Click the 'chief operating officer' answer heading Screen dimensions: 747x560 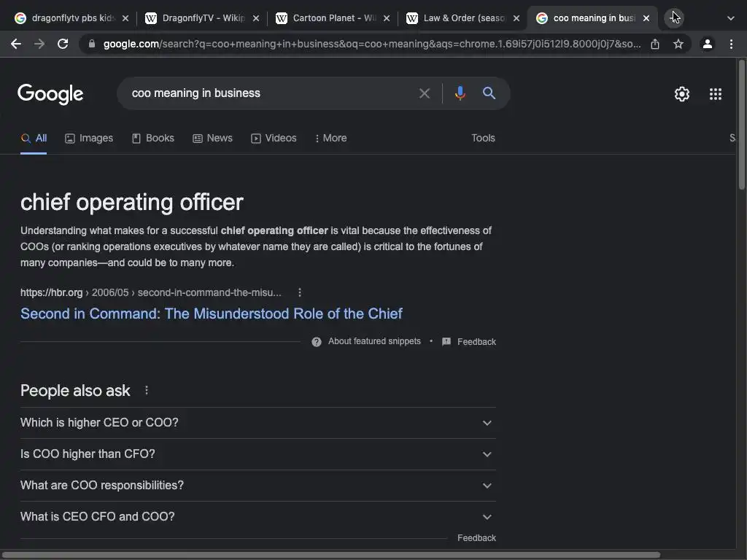[x=132, y=203]
